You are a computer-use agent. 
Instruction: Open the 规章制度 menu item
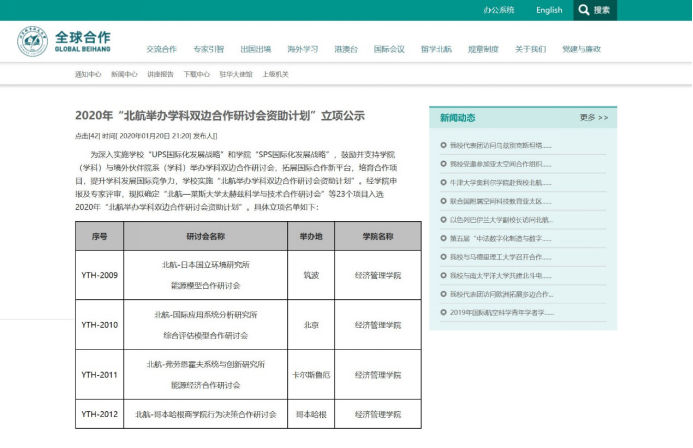tap(483, 49)
